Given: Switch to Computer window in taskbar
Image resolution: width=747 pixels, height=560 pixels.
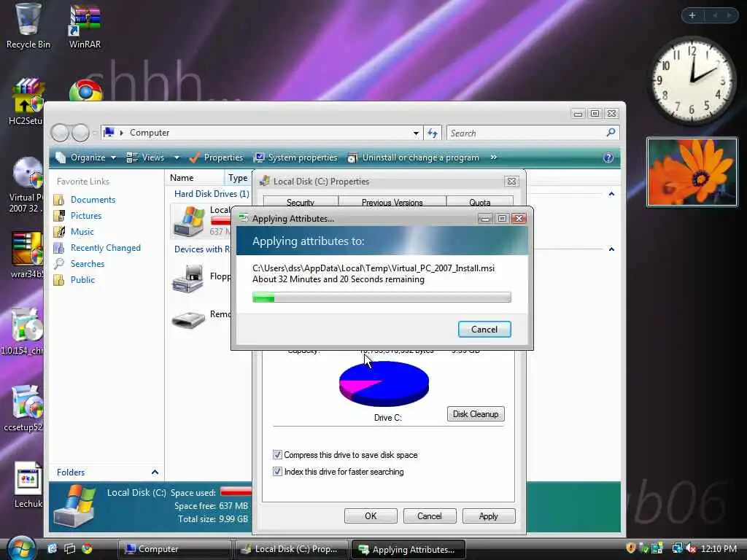Looking at the screenshot, I should coord(174,549).
